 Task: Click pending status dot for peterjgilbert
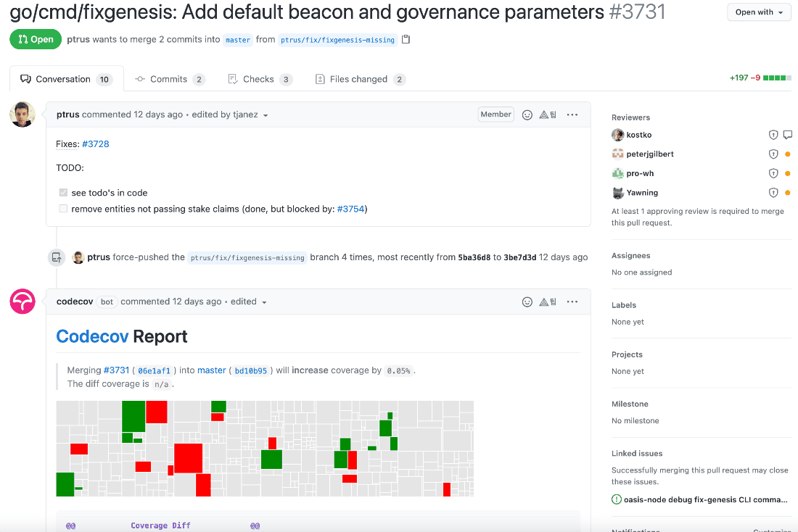click(x=787, y=154)
